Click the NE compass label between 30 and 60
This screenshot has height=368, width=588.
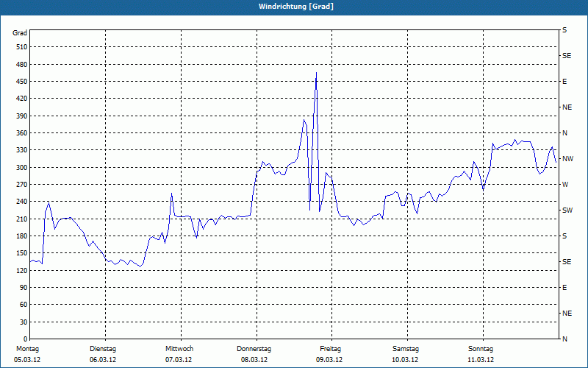(x=567, y=314)
